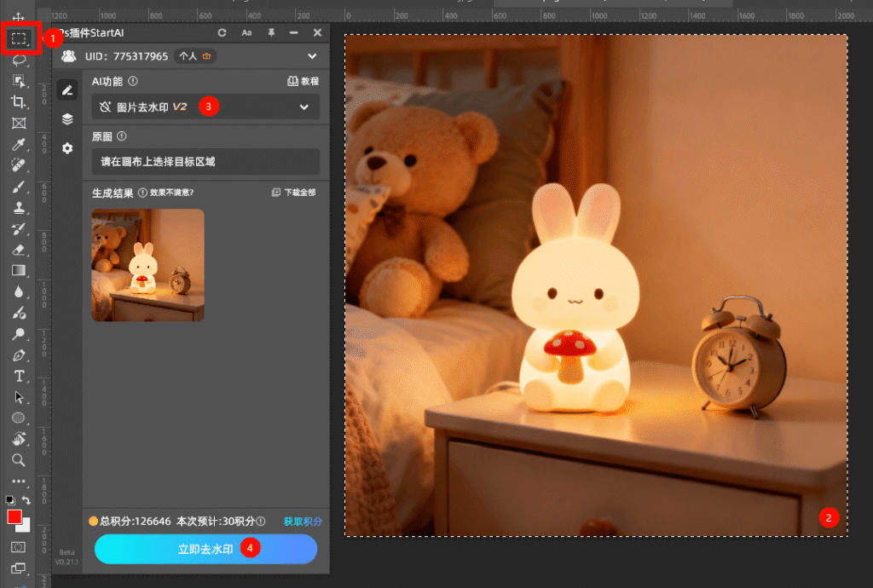Image resolution: width=873 pixels, height=588 pixels.
Task: Select the Eyedropper tool
Action: (19, 144)
